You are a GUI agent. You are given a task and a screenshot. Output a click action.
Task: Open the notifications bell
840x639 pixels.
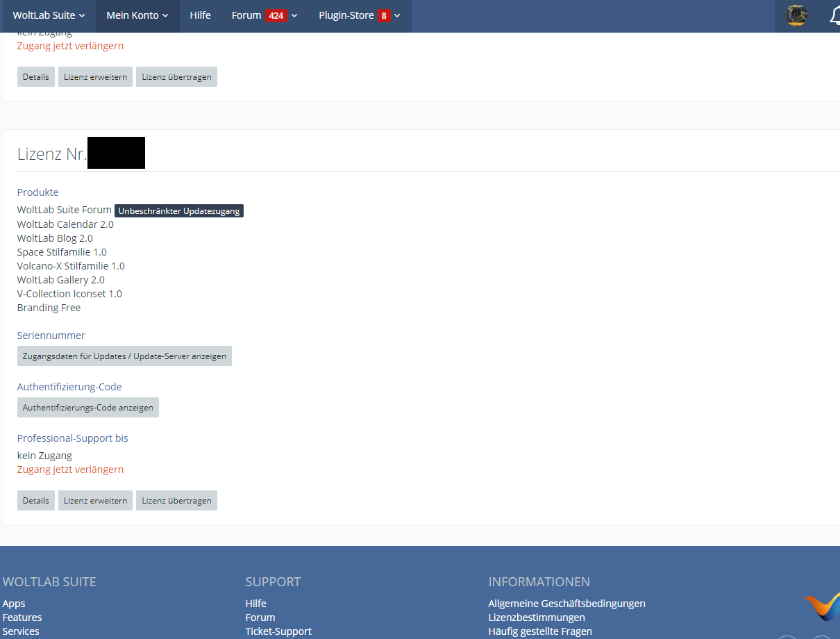[834, 15]
